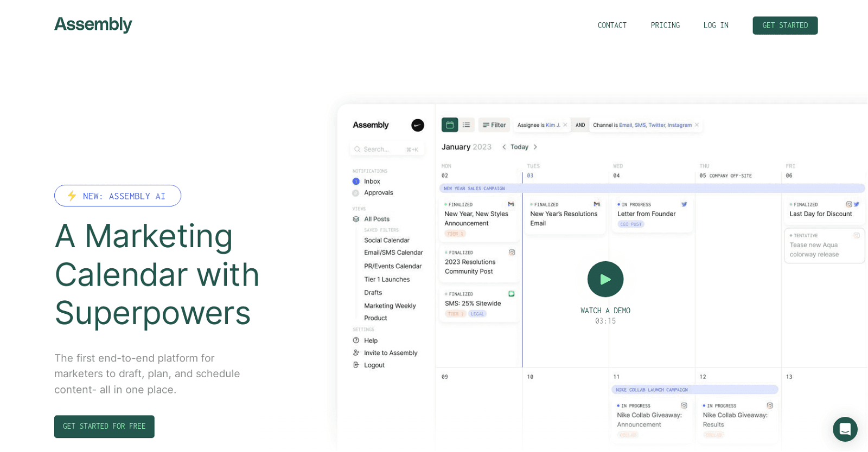The height and width of the screenshot is (452, 868).
Task: Open the Filter dropdown
Action: tap(494, 125)
